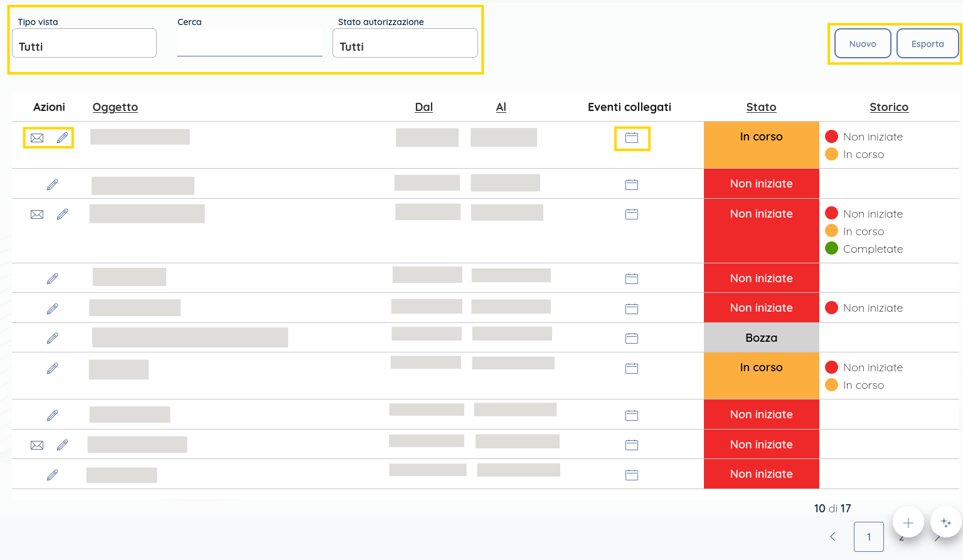Sort the table by the Oggetto column
The width and height of the screenshot is (963, 560).
click(x=115, y=107)
